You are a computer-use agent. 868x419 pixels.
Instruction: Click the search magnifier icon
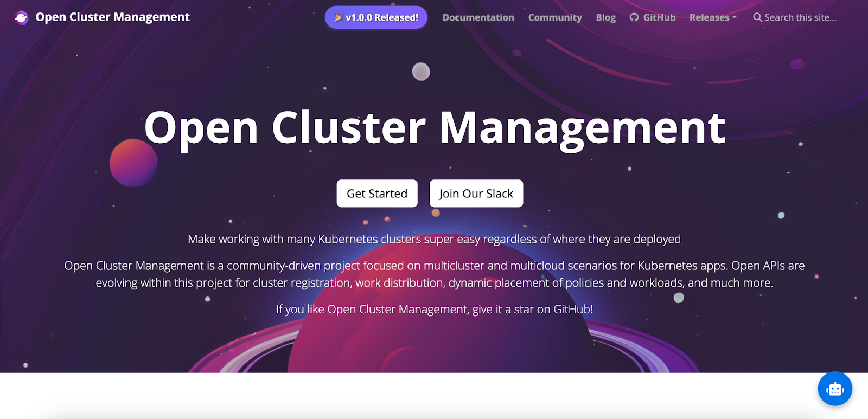[x=757, y=17]
